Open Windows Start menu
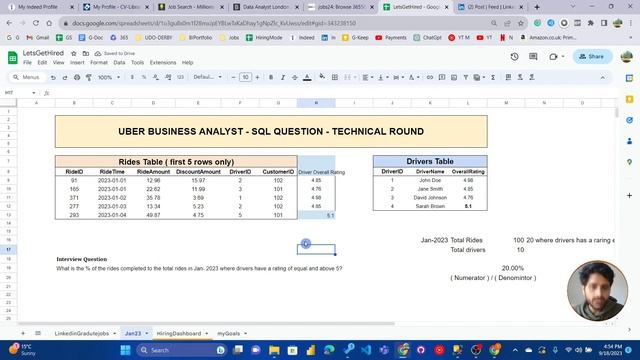Screen dimensions: 640x360 [x=125, y=350]
